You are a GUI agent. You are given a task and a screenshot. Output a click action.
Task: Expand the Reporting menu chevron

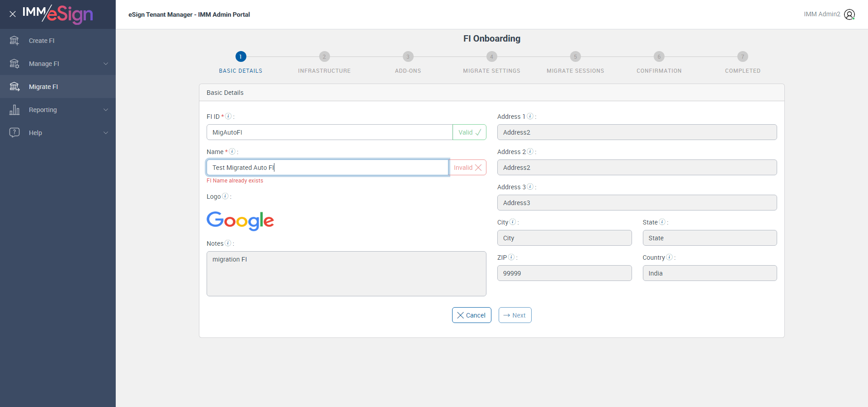106,110
